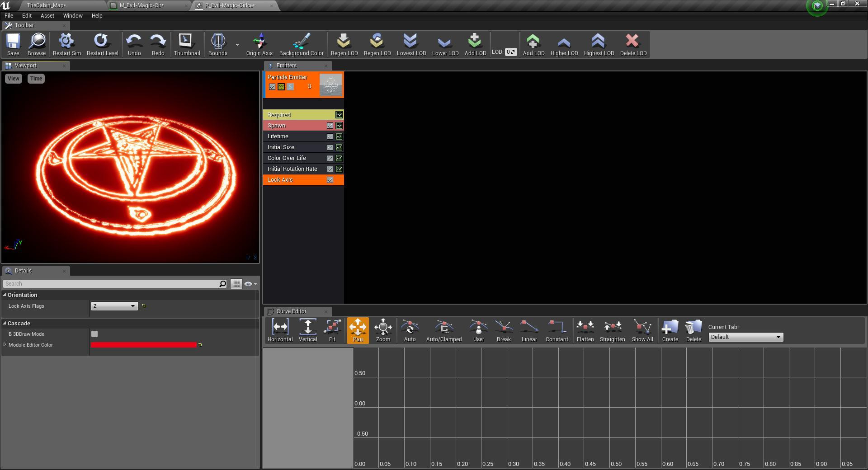
Task: Undo the last action
Action: [x=134, y=44]
